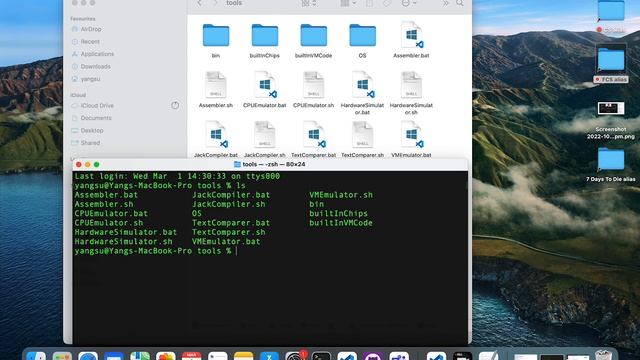This screenshot has width=640, height=360.
Task: Show more Finder toolbar items chevron
Action: 445,3
